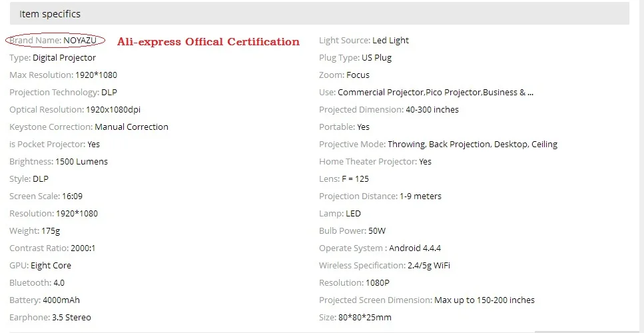Click the Size 80*80*25mm specification
Image resolution: width=644 pixels, height=333 pixels.
pyautogui.click(x=355, y=318)
